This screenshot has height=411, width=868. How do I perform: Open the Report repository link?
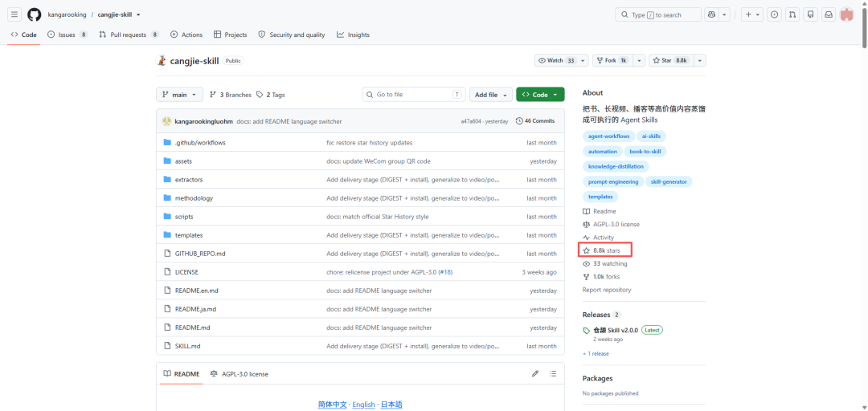607,290
